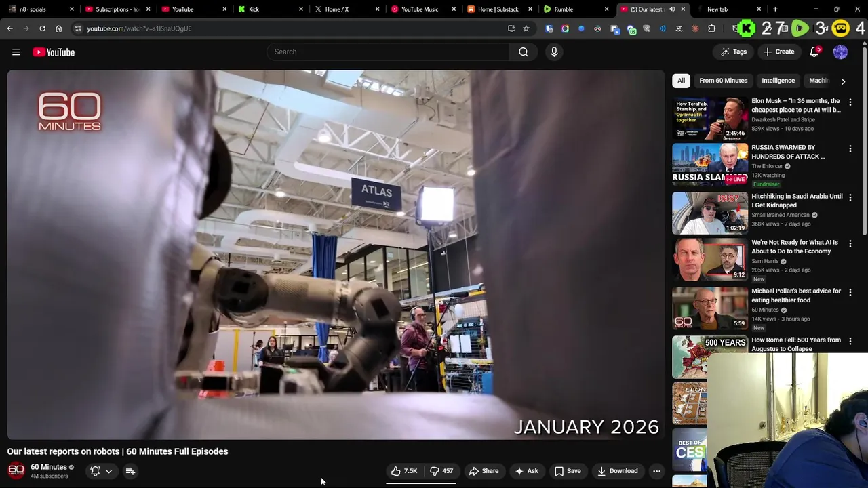Open options for the Hitchhiking in Saudi Arabia video

[850, 197]
